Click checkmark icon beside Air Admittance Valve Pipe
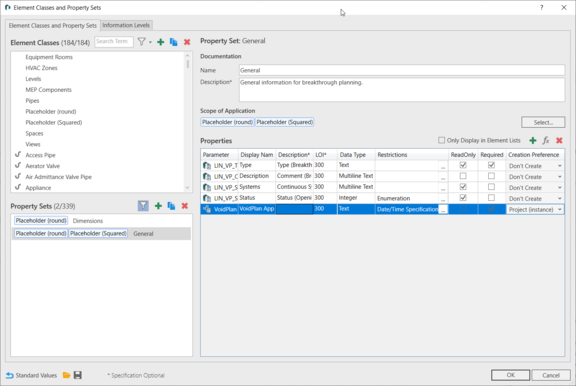 click(18, 176)
